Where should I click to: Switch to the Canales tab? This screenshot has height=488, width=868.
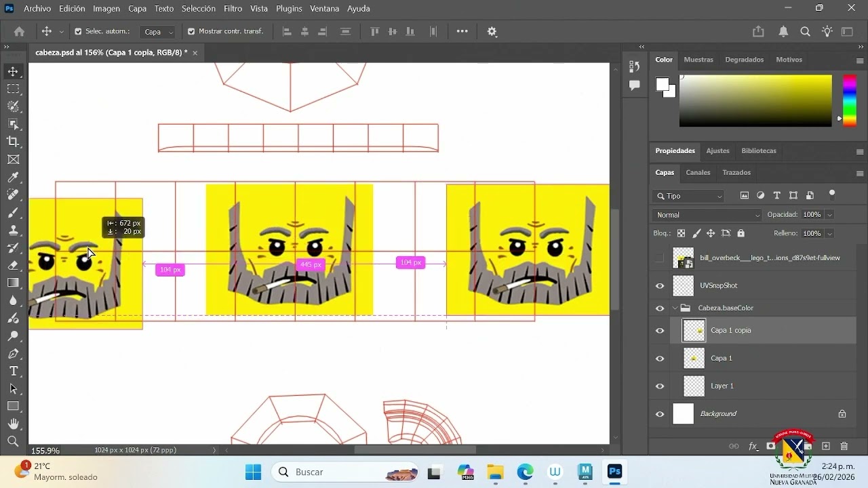coord(698,173)
